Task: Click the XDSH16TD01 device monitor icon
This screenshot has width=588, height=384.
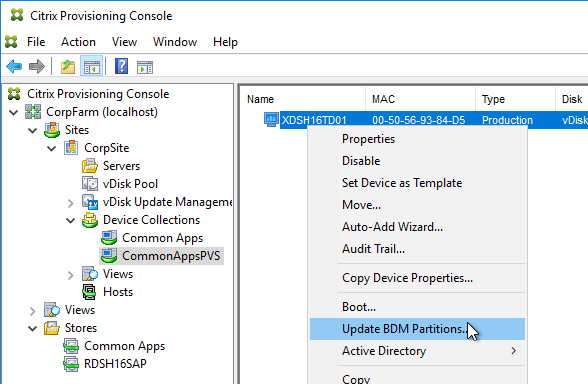Action: coord(271,120)
